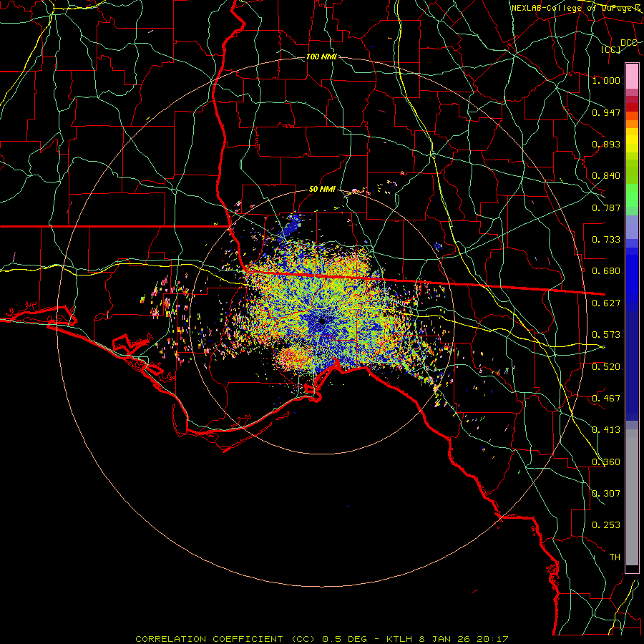Select the 0.787 legend value

pyautogui.click(x=606, y=208)
